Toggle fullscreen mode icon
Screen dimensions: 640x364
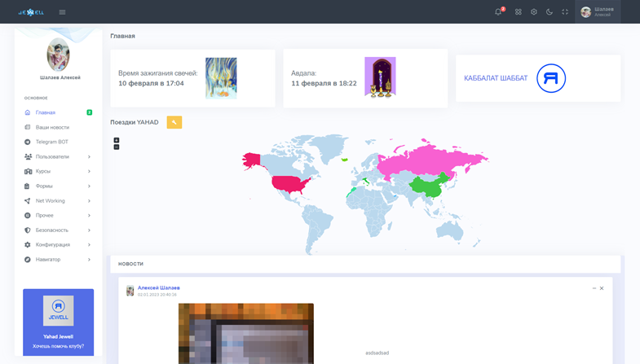(x=565, y=12)
